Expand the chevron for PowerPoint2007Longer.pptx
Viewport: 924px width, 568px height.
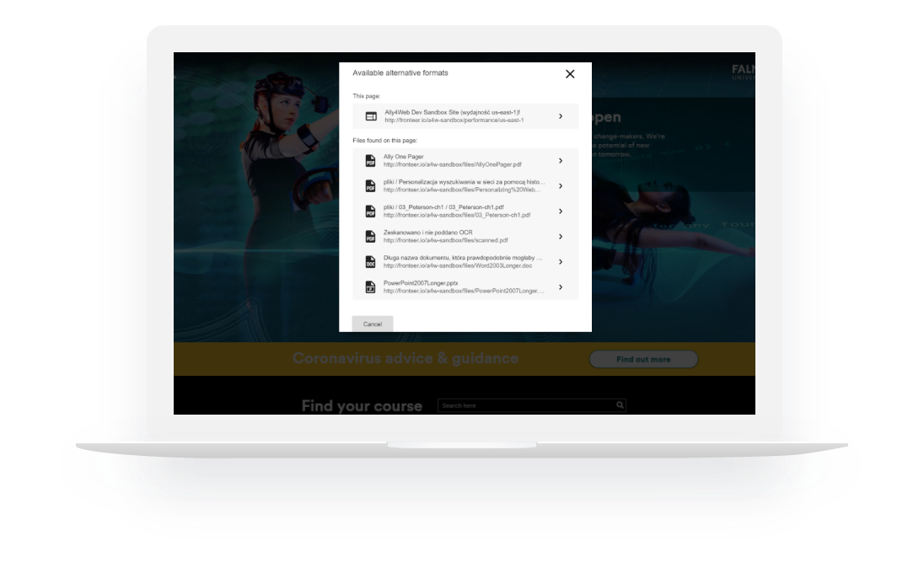(x=561, y=287)
